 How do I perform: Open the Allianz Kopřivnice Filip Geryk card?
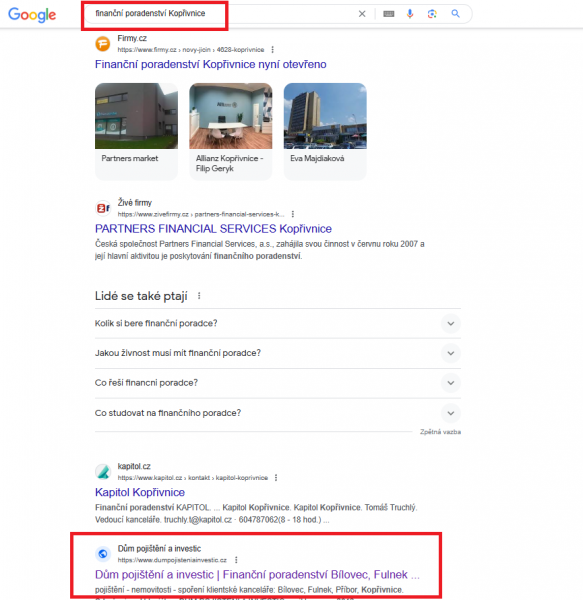click(x=231, y=131)
